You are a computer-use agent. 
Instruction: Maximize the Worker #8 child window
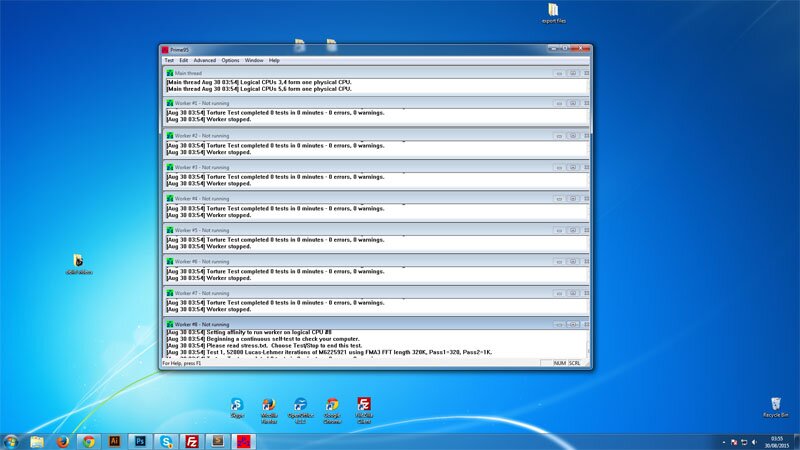[x=573, y=324]
